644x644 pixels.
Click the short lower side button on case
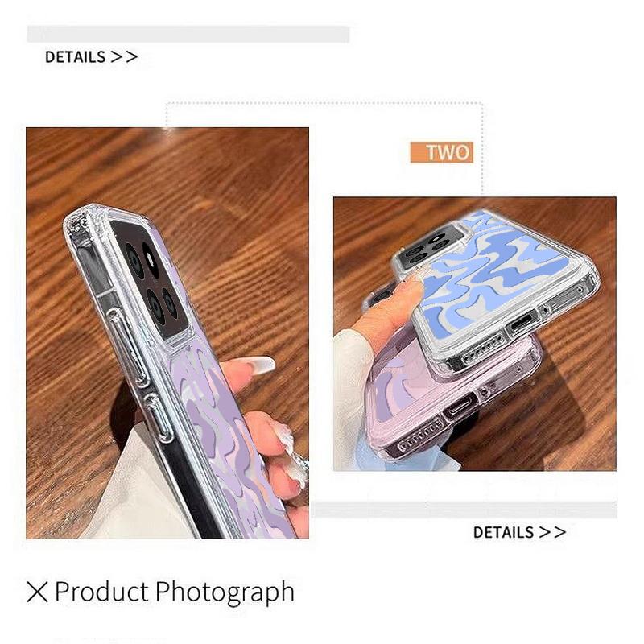(159, 418)
